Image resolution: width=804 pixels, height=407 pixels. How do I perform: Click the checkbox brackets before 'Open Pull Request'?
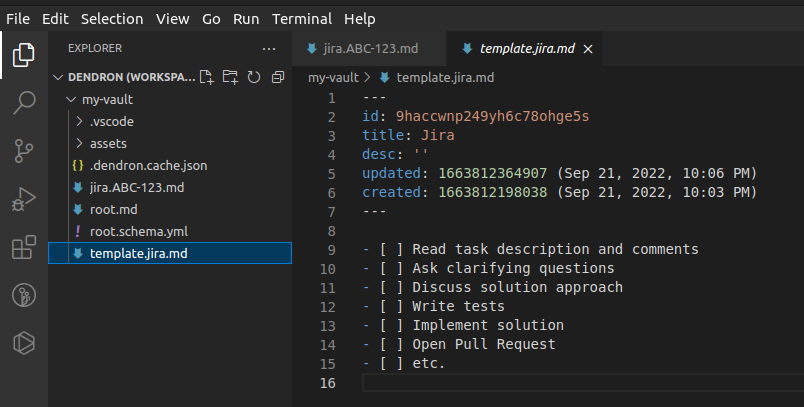391,344
